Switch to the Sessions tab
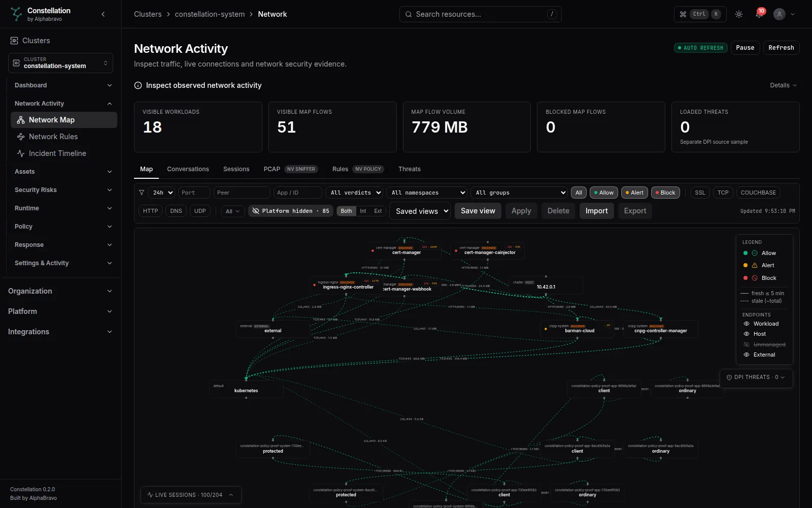Viewport: 812px width, 508px height. (x=236, y=169)
